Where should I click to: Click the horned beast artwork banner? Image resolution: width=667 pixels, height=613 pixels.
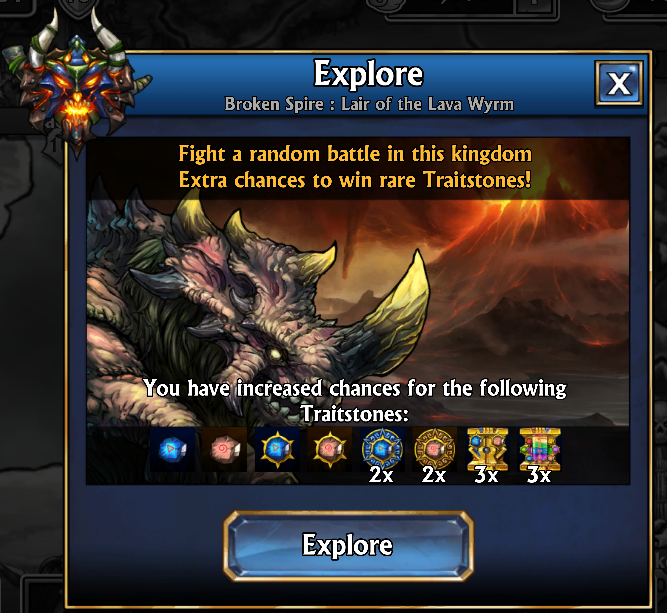coord(357,311)
